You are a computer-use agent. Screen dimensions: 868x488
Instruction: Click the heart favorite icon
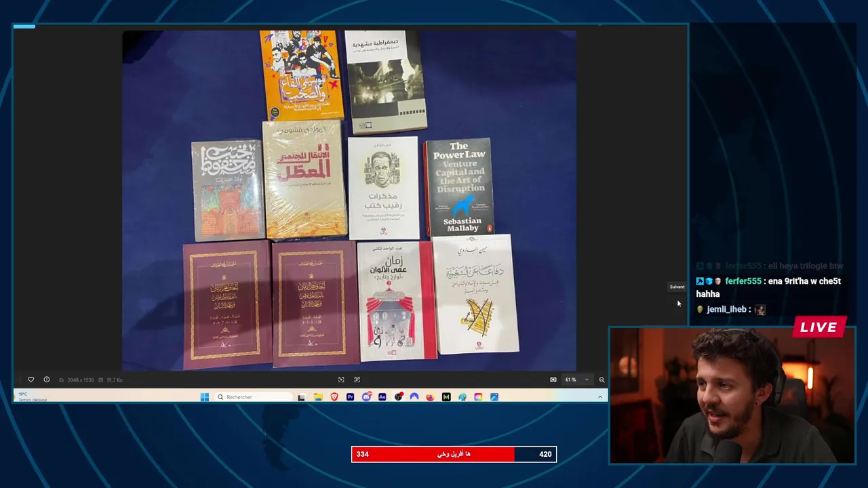[31, 380]
